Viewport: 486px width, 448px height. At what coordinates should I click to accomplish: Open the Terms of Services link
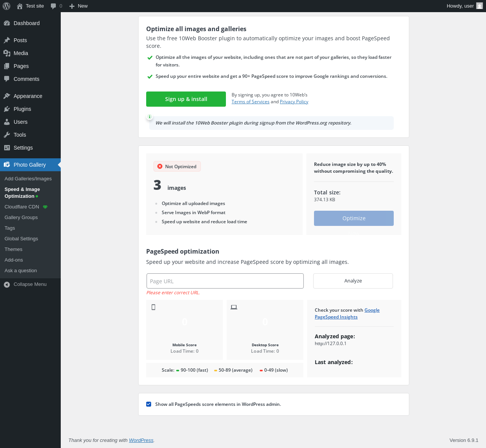pos(251,102)
